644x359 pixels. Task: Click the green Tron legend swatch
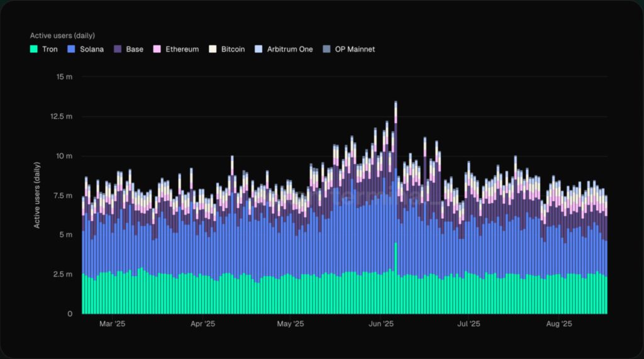34,49
